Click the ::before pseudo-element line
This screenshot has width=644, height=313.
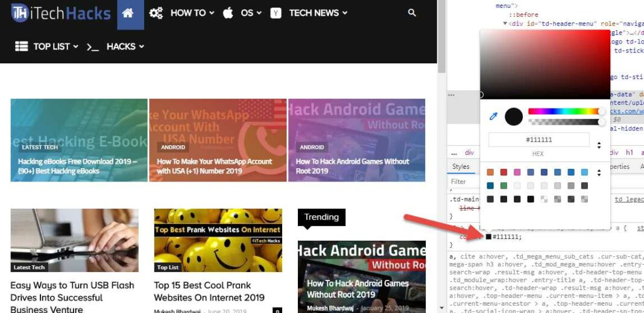point(523,15)
